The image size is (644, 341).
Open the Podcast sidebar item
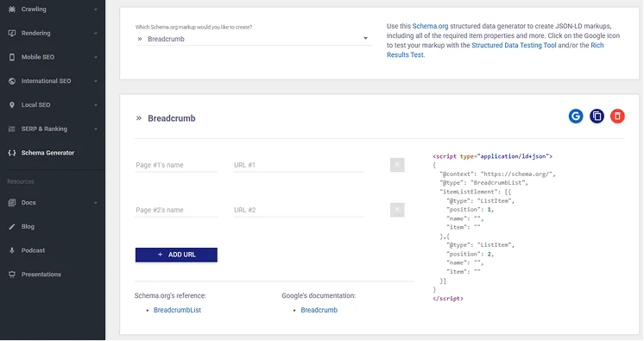tap(53, 250)
